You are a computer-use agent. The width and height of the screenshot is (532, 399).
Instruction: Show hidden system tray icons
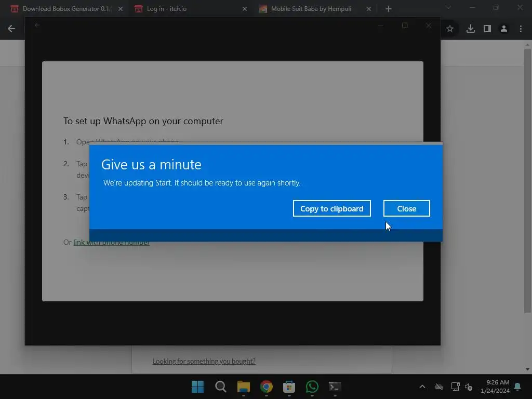[x=422, y=387]
